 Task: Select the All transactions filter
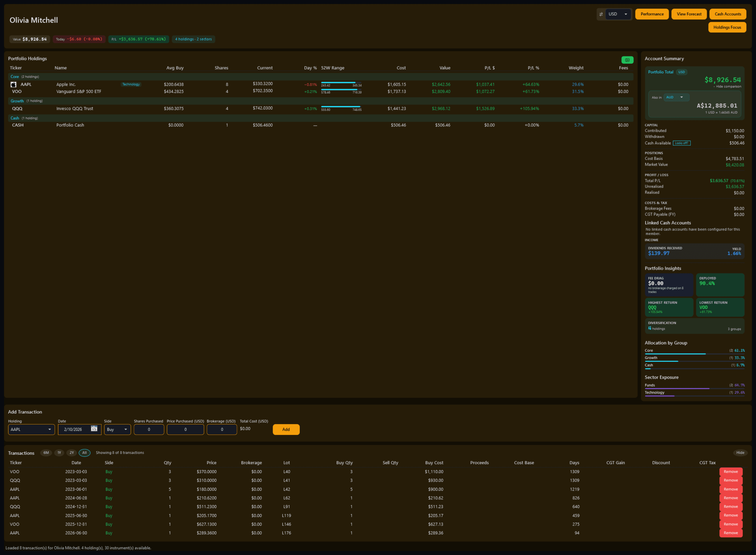[84, 453]
